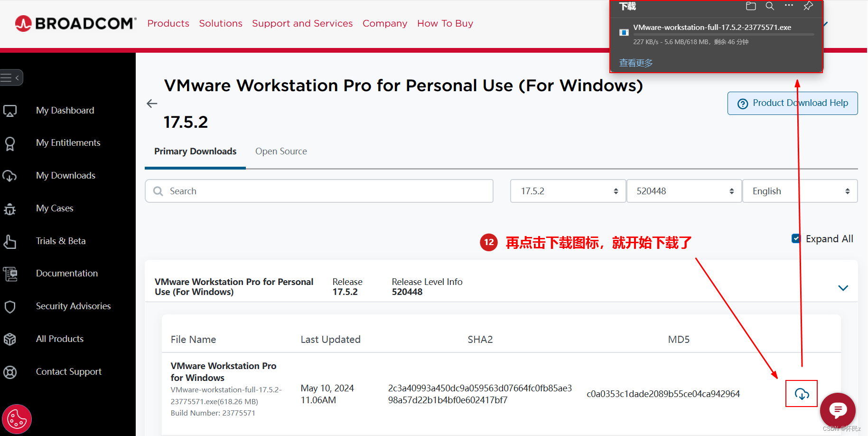Open the chat bubble support button
Screen dimensions: 868x436
click(838, 410)
